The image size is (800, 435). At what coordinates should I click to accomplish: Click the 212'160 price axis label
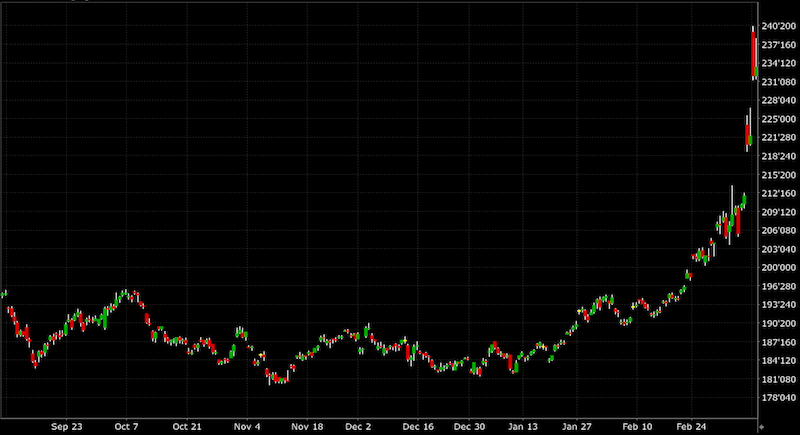tap(779, 193)
